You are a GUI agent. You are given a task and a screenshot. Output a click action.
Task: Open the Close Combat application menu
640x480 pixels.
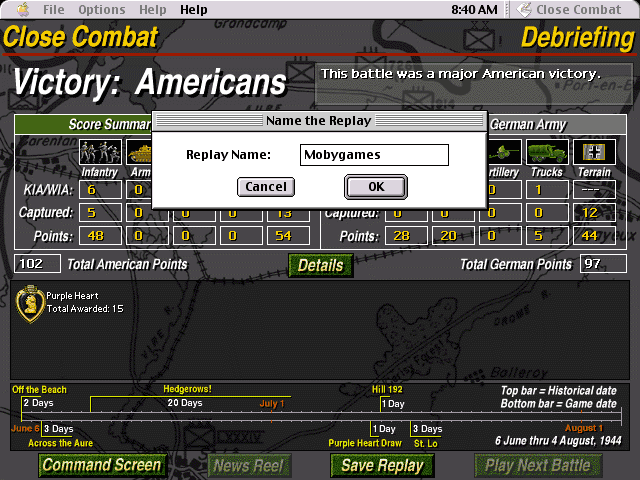(x=569, y=9)
